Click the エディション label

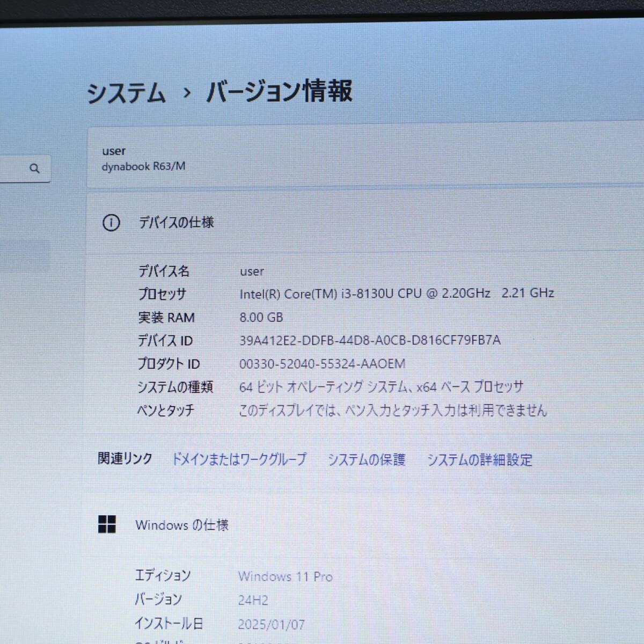(x=163, y=575)
